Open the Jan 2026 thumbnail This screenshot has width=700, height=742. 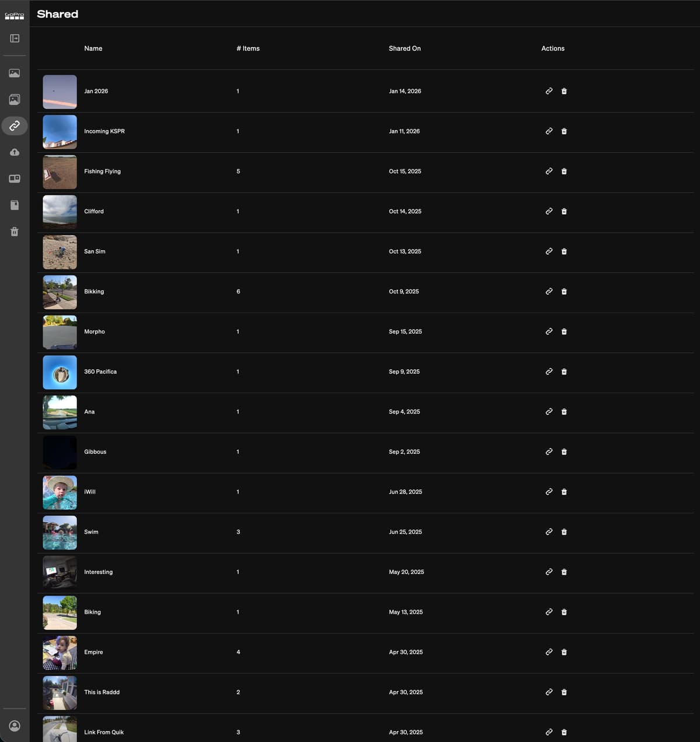pyautogui.click(x=60, y=92)
